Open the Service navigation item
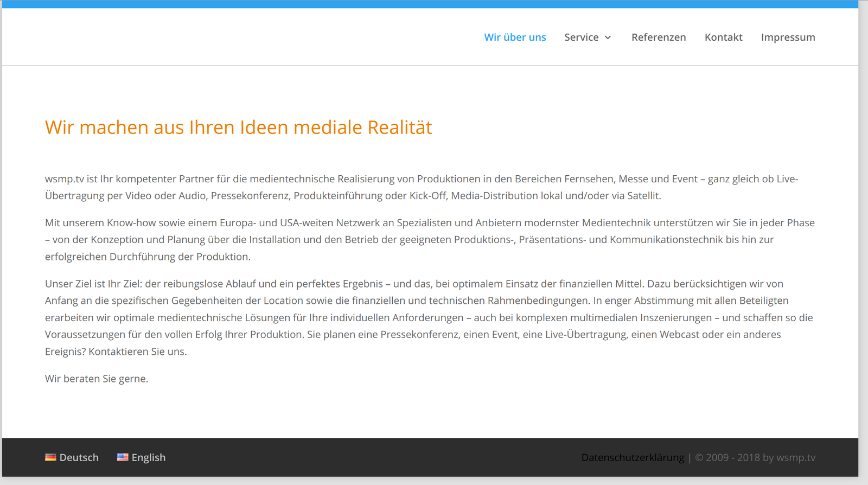868x485 pixels. pyautogui.click(x=581, y=37)
